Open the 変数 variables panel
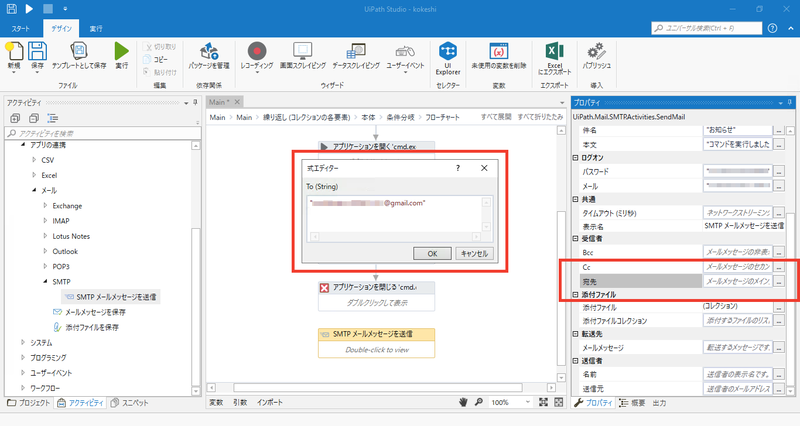800x426 pixels. [216, 402]
